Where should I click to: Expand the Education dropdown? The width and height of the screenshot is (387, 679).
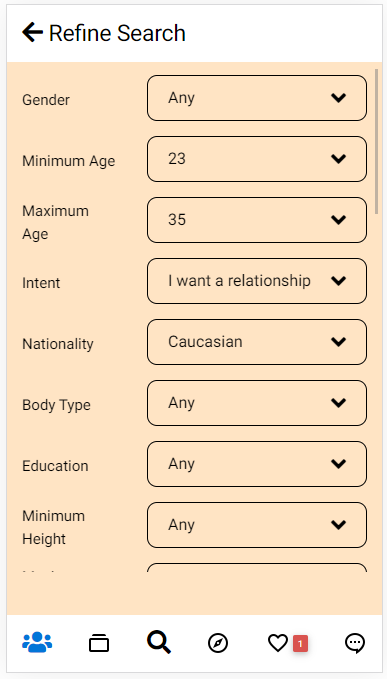257,464
